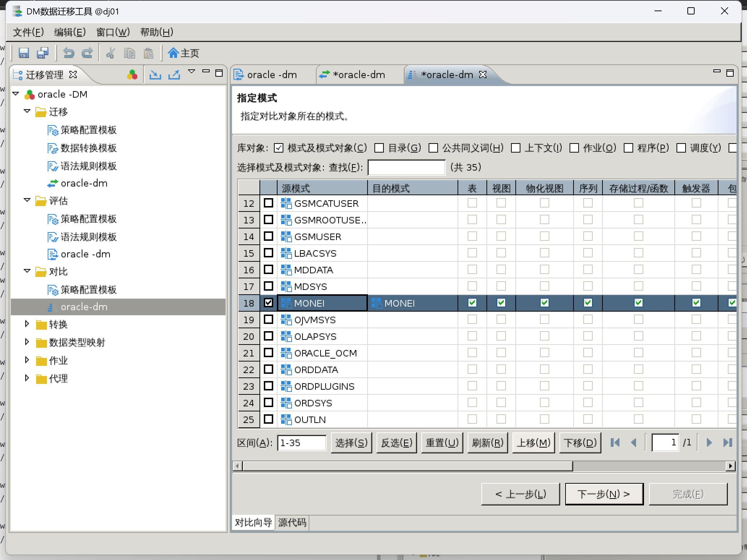Click the new project icon in 迁移管理 panel
Viewport: 747px width, 560px height.
pos(132,75)
